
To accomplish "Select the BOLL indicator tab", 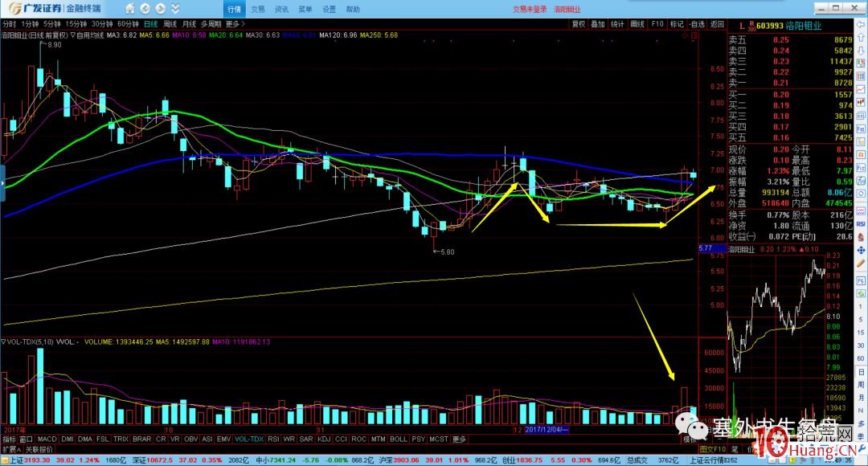I will pyautogui.click(x=398, y=439).
